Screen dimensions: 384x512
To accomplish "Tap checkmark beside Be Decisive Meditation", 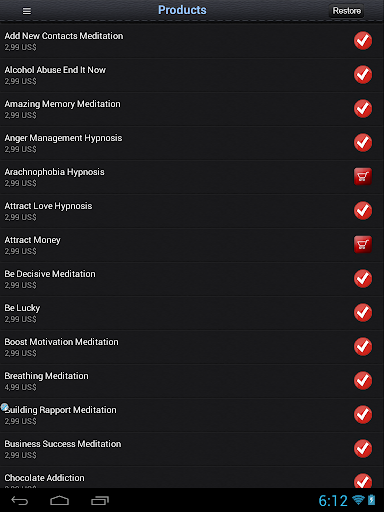I will click(363, 278).
